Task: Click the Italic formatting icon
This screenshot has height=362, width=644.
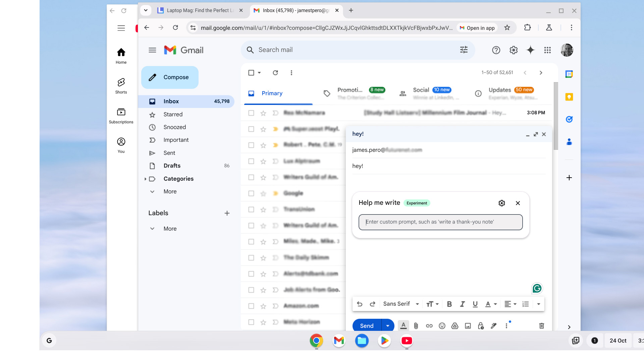Action: pyautogui.click(x=462, y=304)
